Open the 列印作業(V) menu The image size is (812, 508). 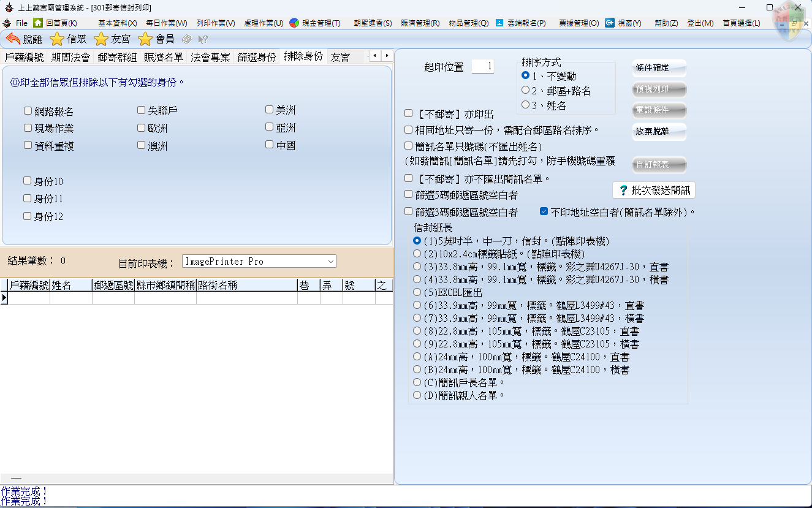(216, 23)
